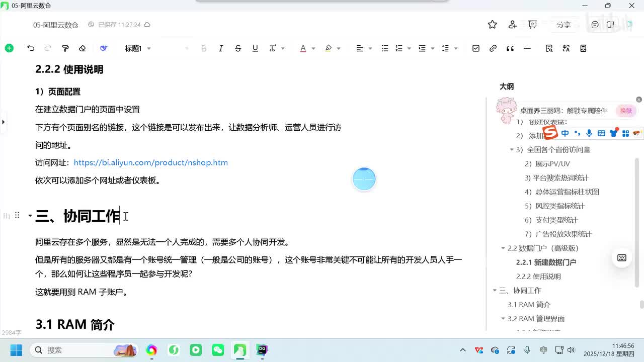The image size is (644, 362).
Task: Open DataGrip from the taskbar
Action: tap(262, 350)
